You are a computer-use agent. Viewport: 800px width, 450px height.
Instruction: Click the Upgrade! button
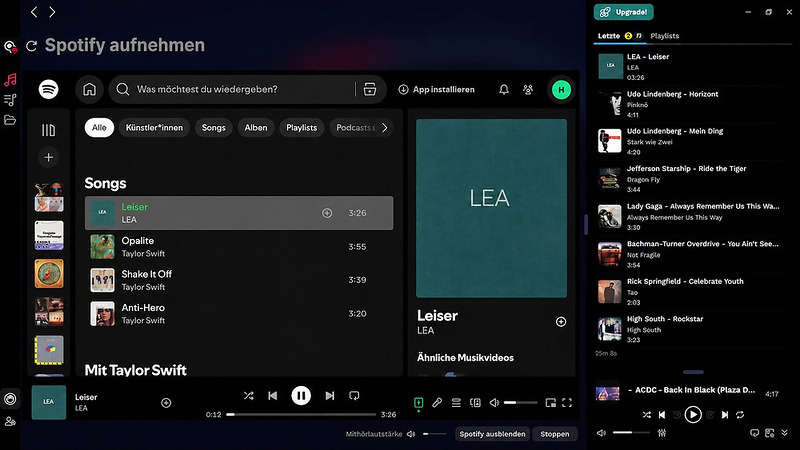[623, 12]
